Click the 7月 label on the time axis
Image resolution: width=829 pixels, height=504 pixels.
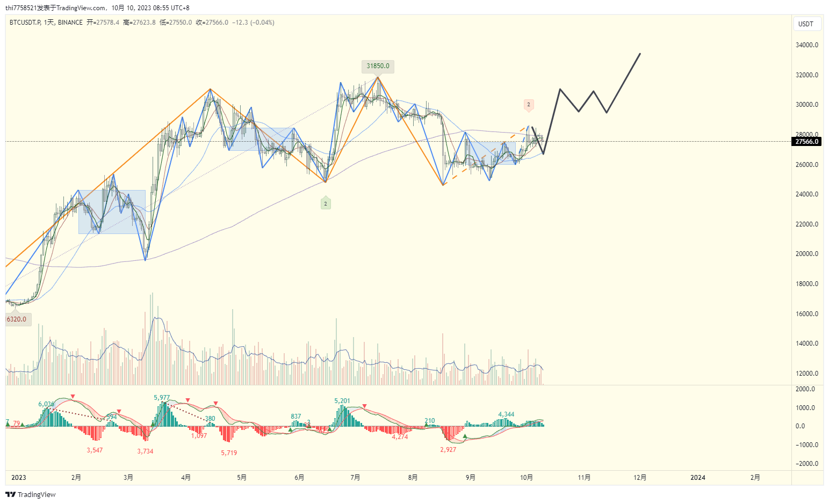click(355, 478)
